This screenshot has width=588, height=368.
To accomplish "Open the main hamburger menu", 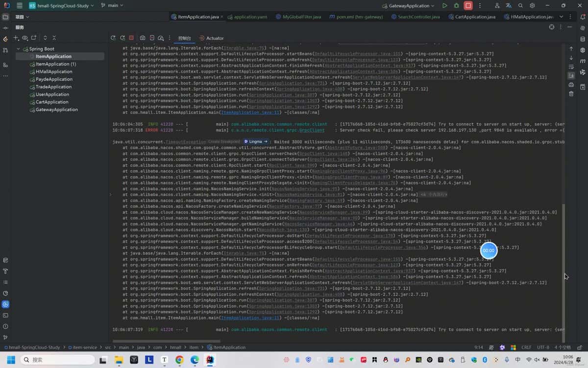I will click(x=19, y=5).
